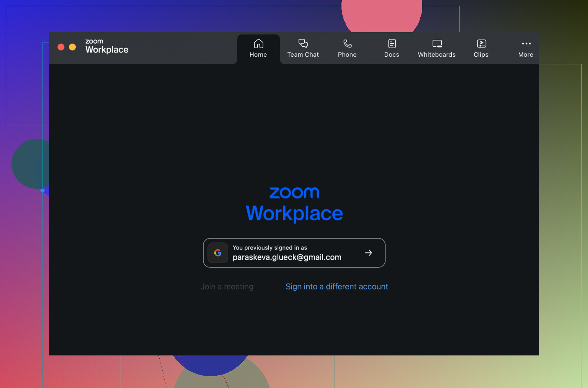Open Team Chat via speech bubbles icon
Screen dimensions: 588x388
(x=303, y=44)
